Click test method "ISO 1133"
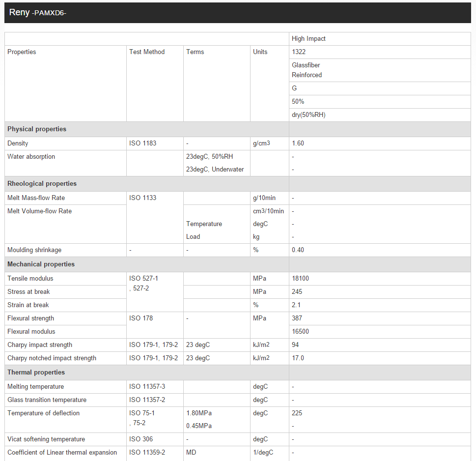 coord(142,198)
